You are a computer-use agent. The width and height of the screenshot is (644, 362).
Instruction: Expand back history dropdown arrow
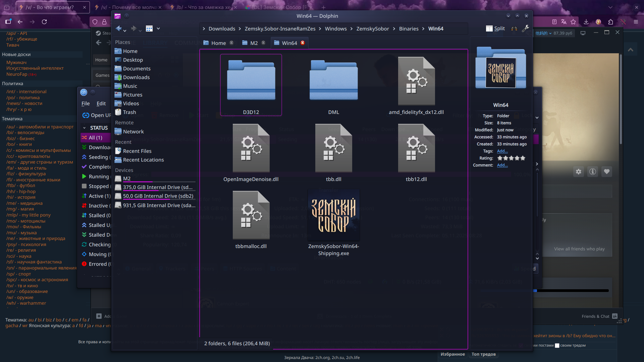[125, 31]
